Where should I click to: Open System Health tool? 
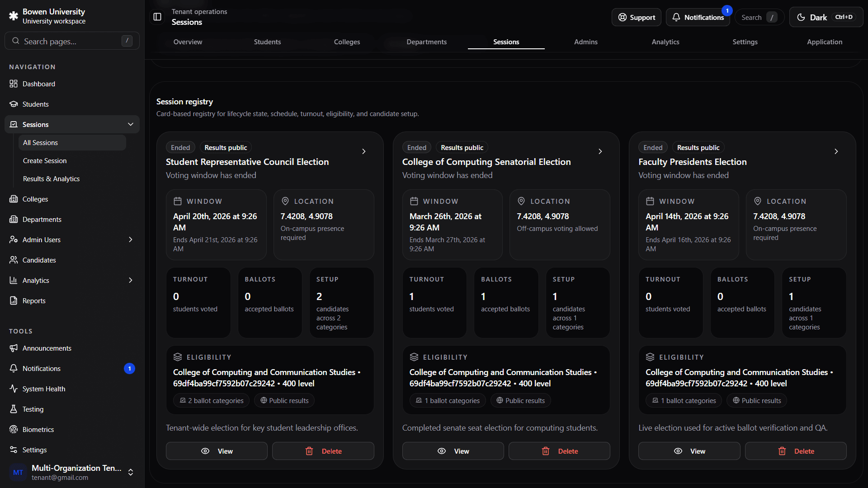click(72, 389)
